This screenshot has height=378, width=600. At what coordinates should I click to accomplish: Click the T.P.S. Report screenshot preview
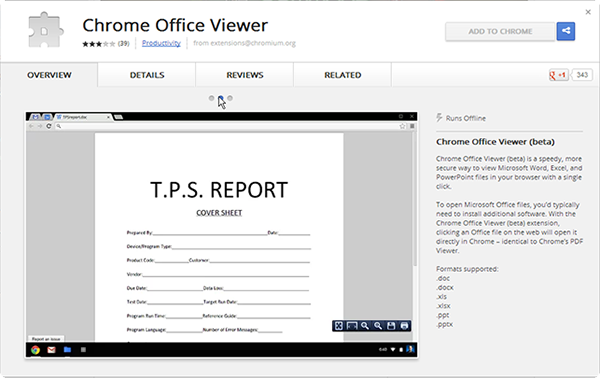tap(222, 235)
